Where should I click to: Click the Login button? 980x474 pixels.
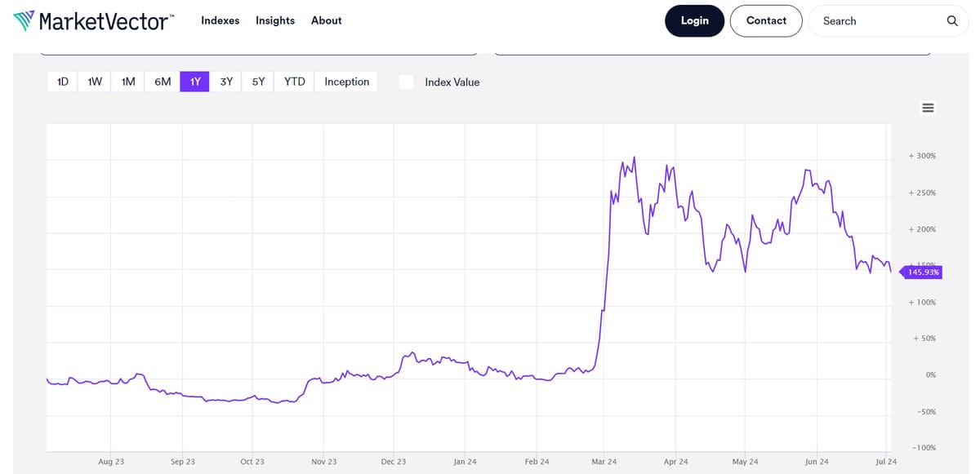click(694, 20)
